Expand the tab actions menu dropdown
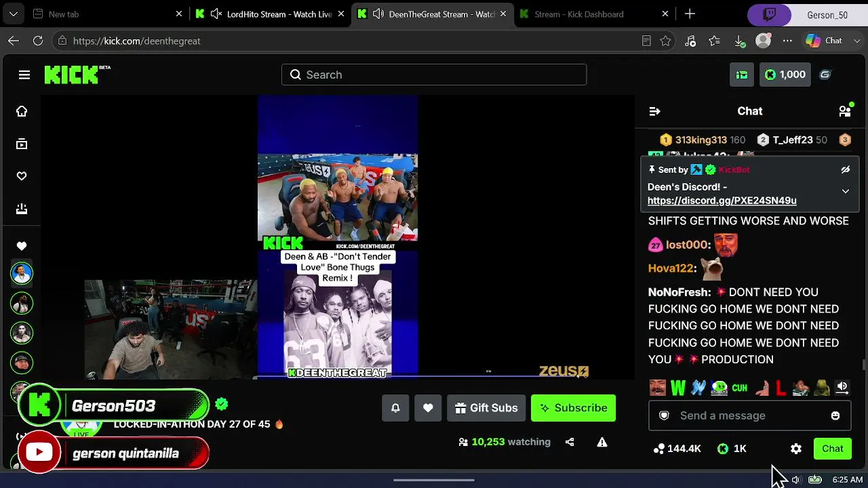Viewport: 868px width, 488px height. pyautogui.click(x=14, y=14)
